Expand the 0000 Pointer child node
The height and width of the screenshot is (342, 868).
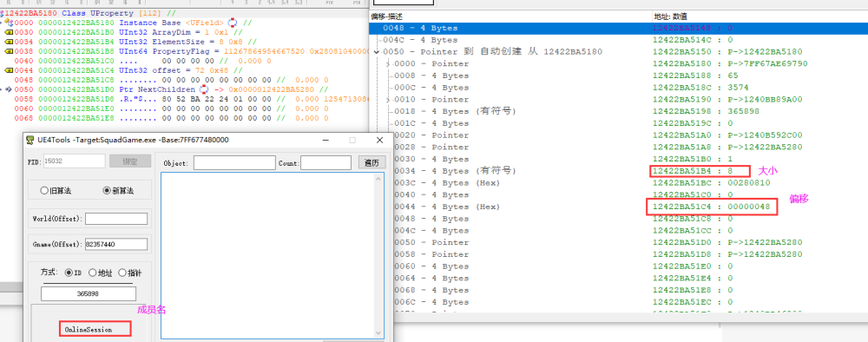click(389, 64)
